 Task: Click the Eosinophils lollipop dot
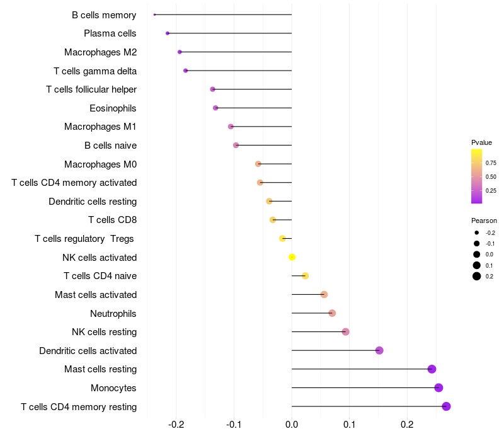[x=215, y=108]
